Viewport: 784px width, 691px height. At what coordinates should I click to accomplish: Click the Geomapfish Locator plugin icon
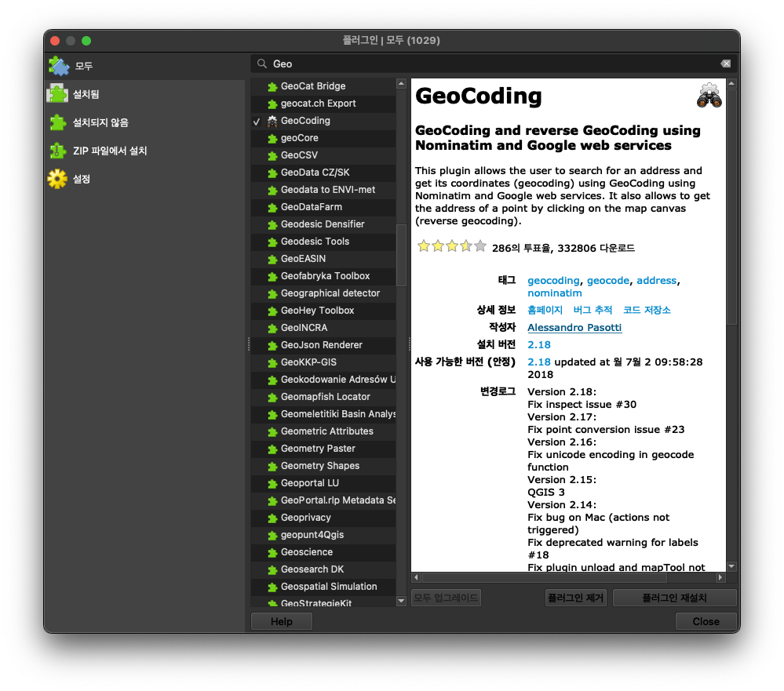tap(272, 397)
